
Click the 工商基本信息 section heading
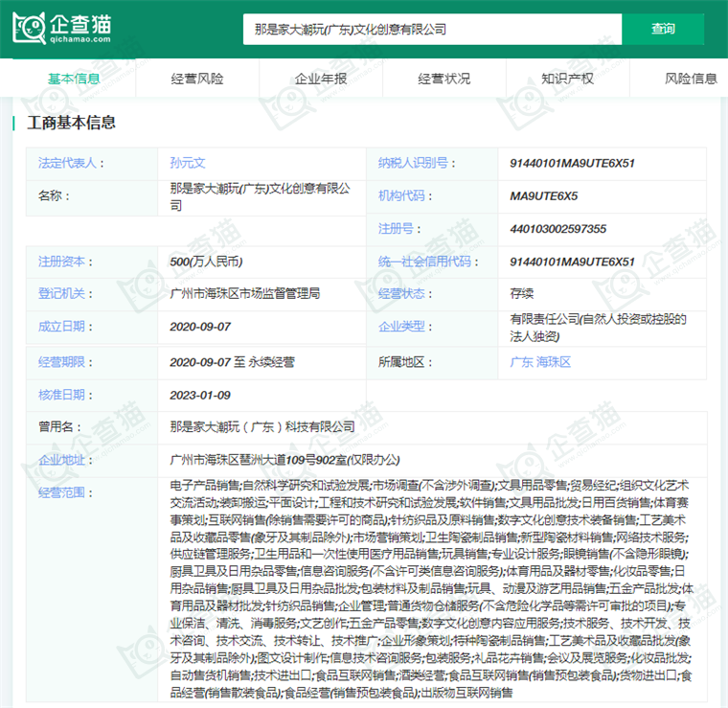coord(71,123)
